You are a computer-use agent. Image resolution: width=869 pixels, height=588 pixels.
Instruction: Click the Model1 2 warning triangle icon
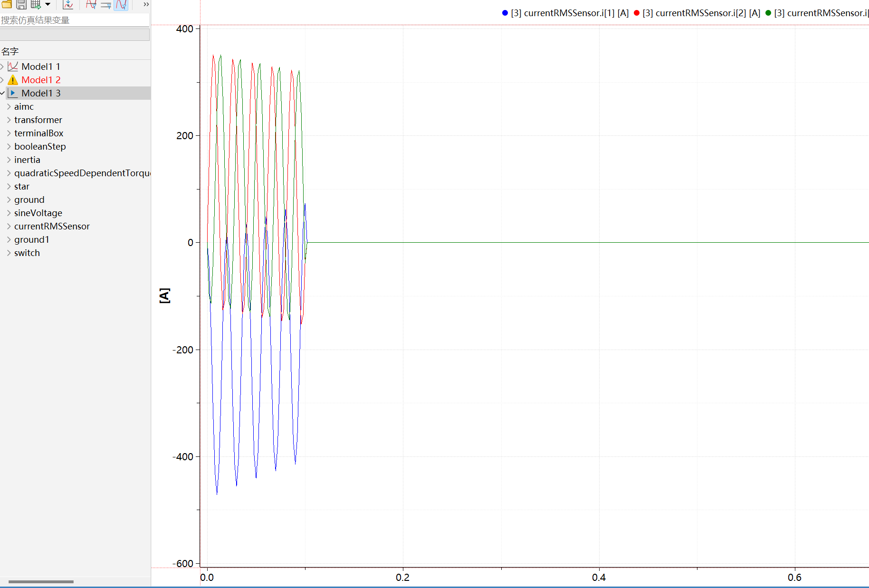[13, 80]
